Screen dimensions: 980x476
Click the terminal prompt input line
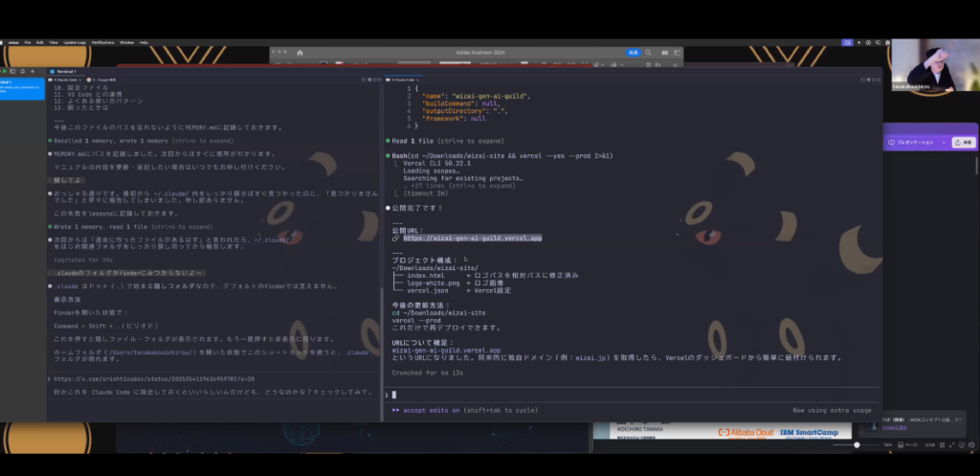574,394
